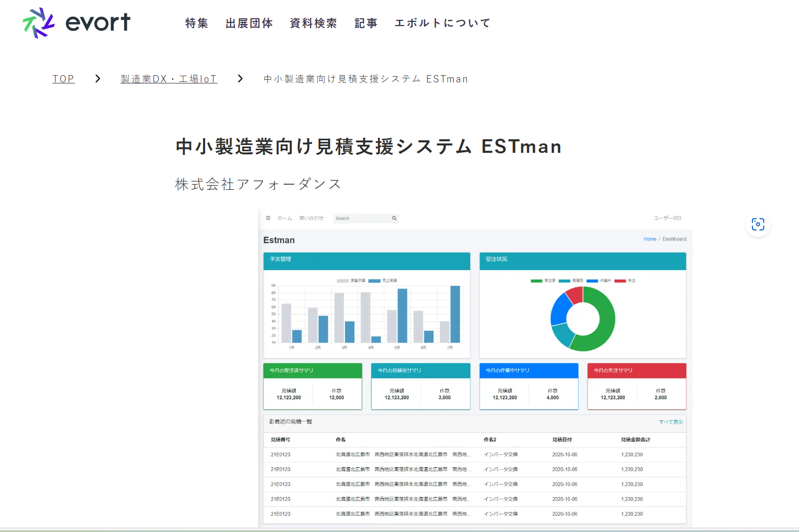Open the 記事 section
Image resolution: width=799 pixels, height=532 pixels.
point(366,23)
